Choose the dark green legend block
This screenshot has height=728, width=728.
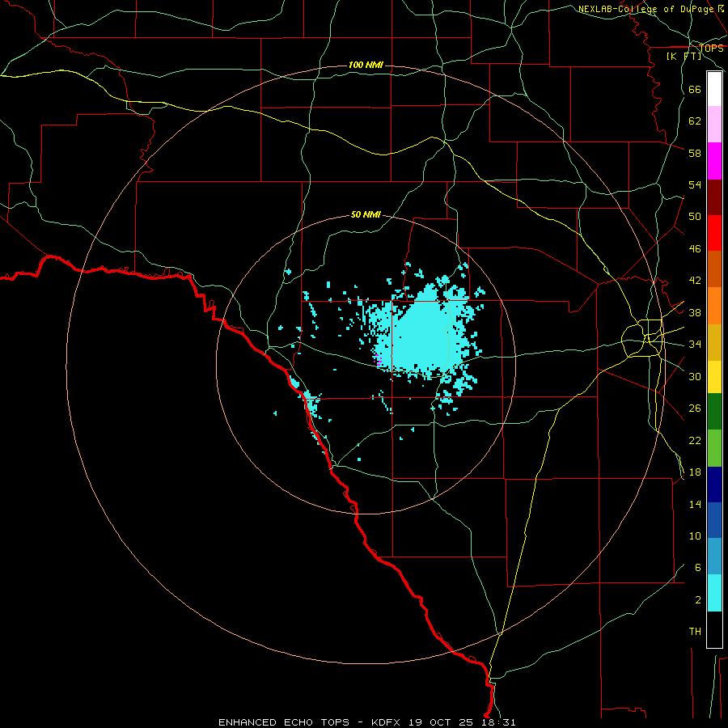(714, 412)
